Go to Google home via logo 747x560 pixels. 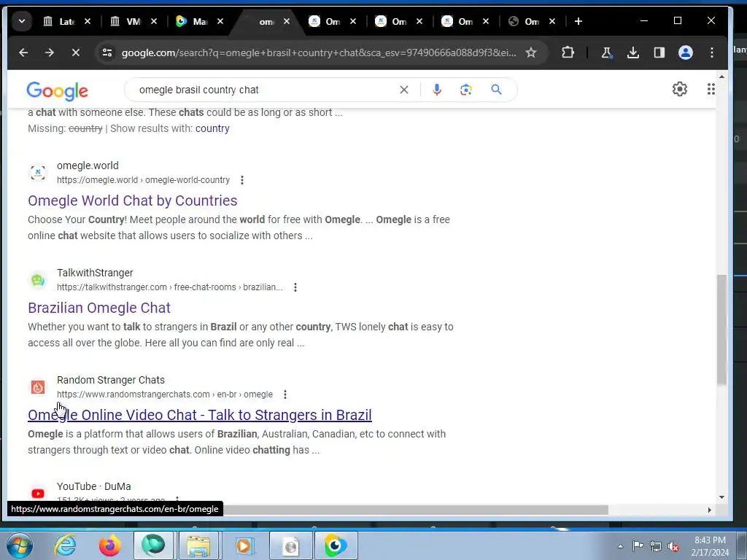click(x=57, y=90)
